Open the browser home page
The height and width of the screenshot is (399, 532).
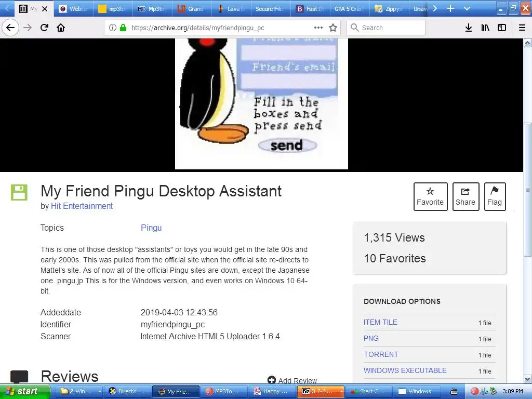[61, 28]
